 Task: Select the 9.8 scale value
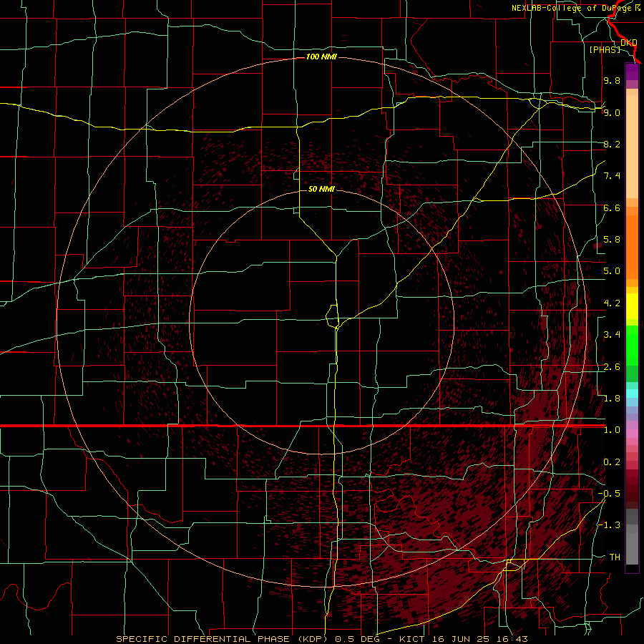[612, 80]
